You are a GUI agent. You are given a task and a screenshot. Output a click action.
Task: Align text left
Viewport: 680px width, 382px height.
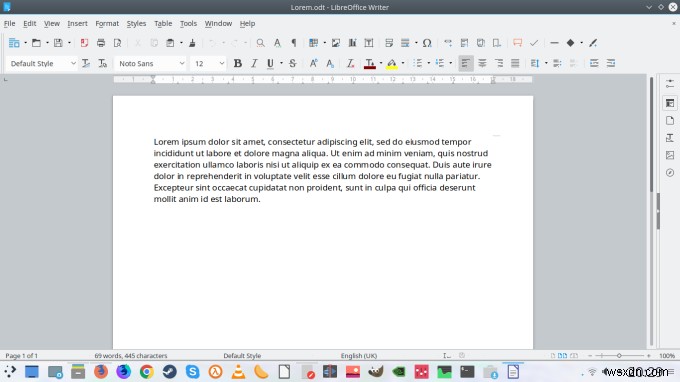465,64
